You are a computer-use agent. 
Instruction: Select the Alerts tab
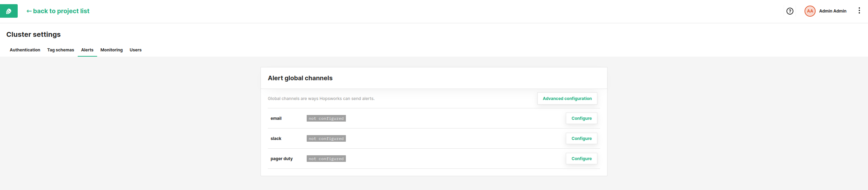(x=87, y=50)
